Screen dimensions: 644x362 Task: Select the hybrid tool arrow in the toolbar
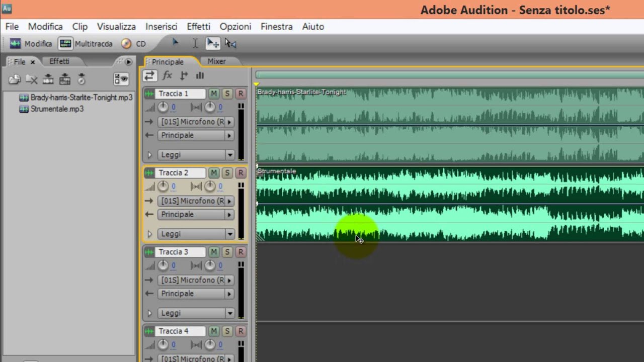(x=176, y=43)
